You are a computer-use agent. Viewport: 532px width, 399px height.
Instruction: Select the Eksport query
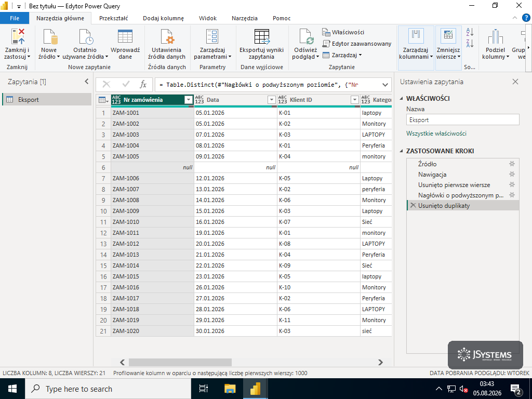[47, 99]
